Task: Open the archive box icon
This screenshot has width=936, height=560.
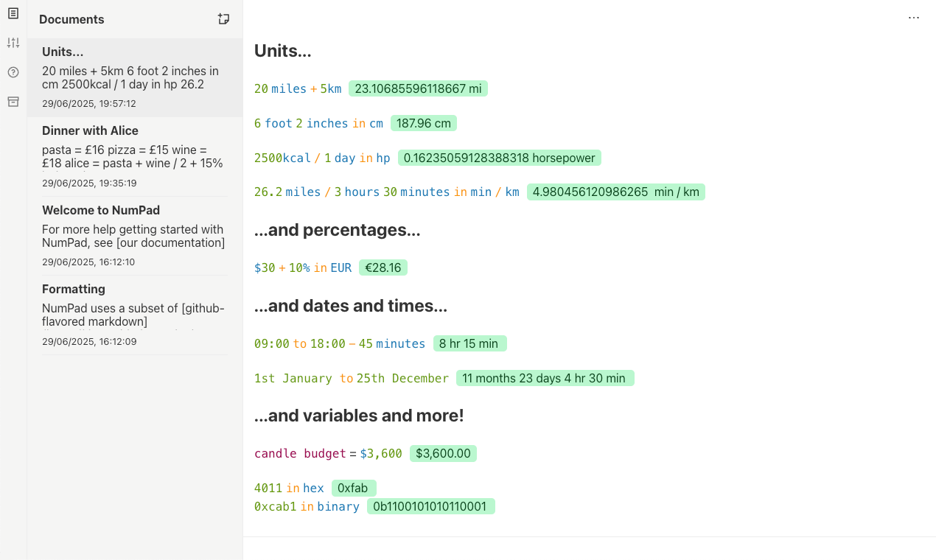Action: coord(13,102)
